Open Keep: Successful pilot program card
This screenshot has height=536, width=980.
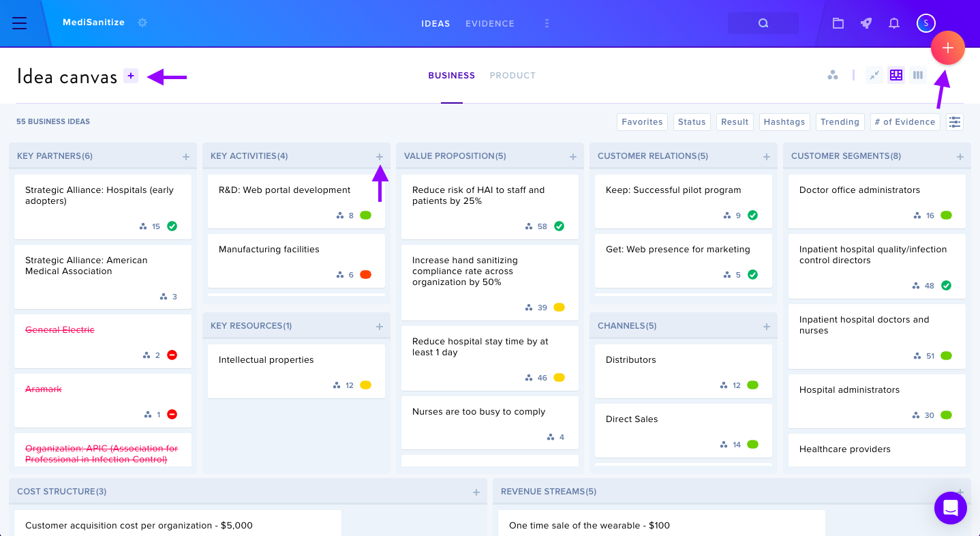click(x=684, y=201)
